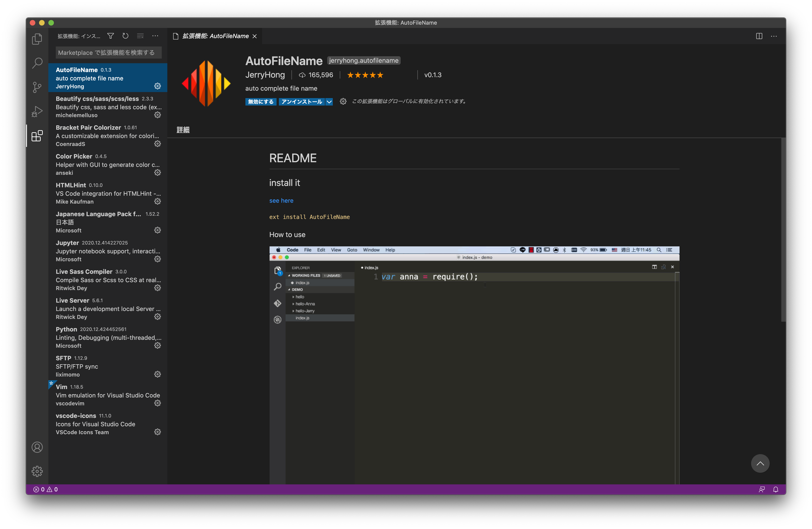Screen dimensions: 812x529
Task: Click the 165,596 install count
Action: tap(316, 75)
